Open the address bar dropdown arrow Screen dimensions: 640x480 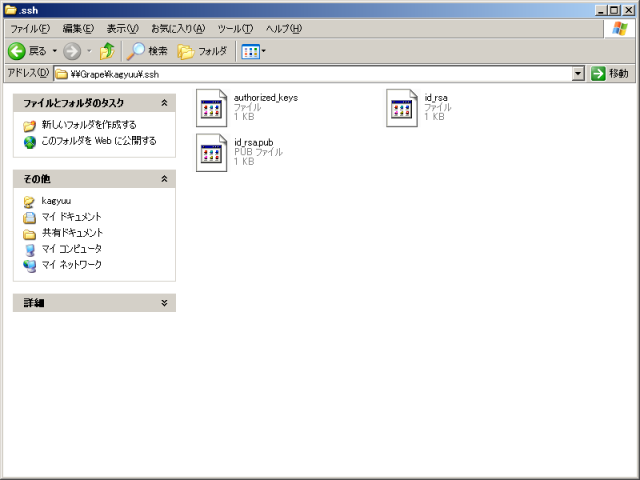[x=578, y=74]
